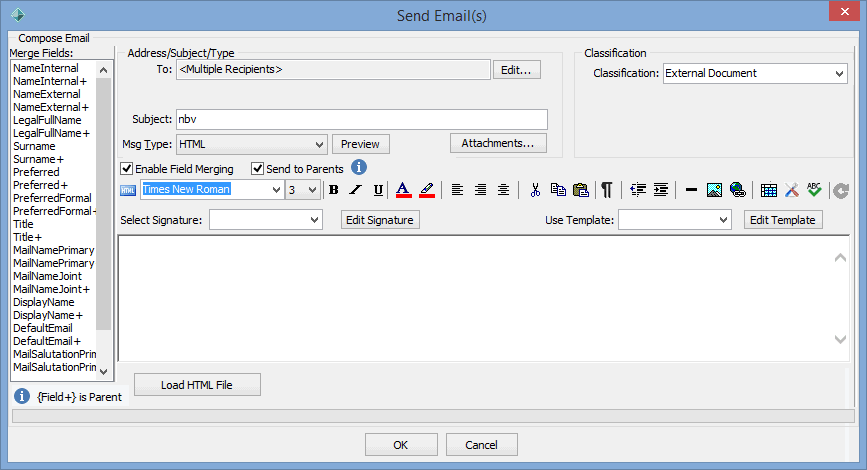Select PreferredFormal merge field

click(x=52, y=198)
